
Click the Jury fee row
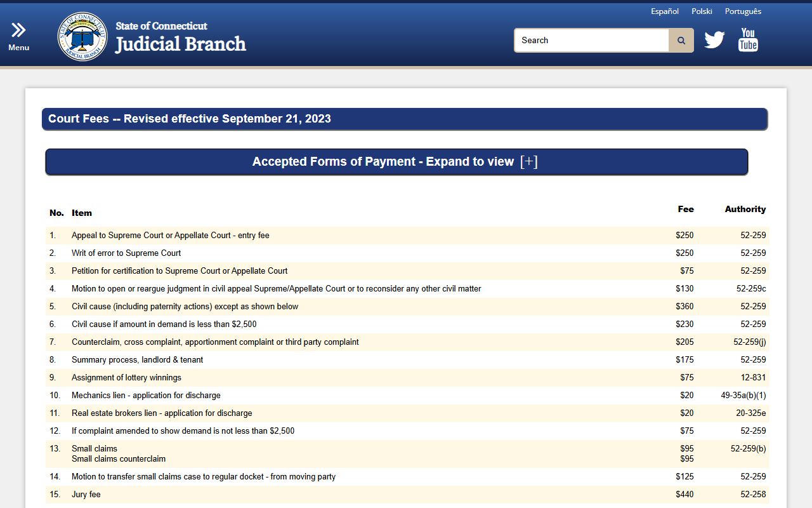point(86,495)
